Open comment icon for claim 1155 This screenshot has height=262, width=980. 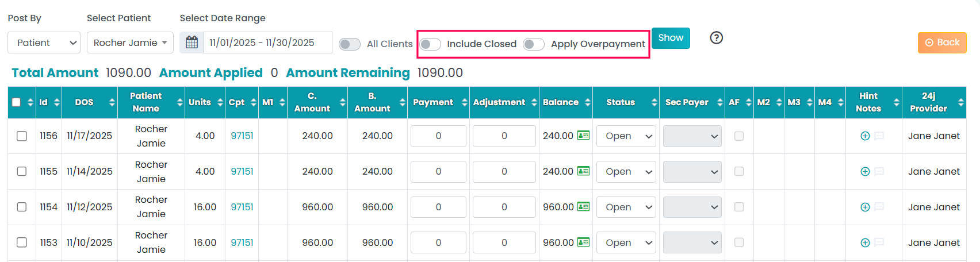click(879, 172)
